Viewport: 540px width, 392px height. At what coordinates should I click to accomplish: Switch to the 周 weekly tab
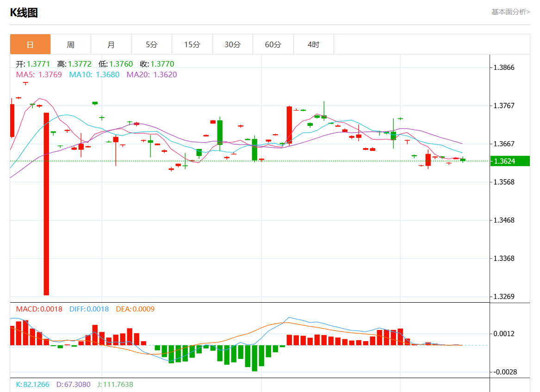[70, 44]
